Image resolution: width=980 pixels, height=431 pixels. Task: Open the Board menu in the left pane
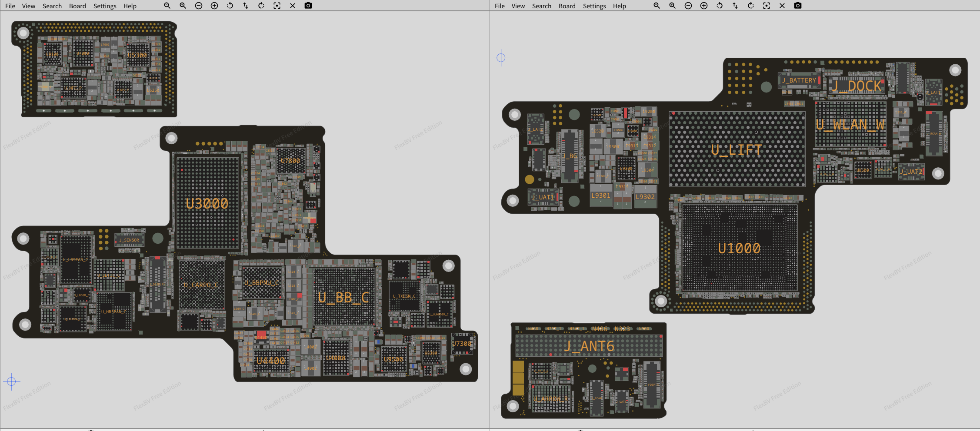tap(77, 6)
